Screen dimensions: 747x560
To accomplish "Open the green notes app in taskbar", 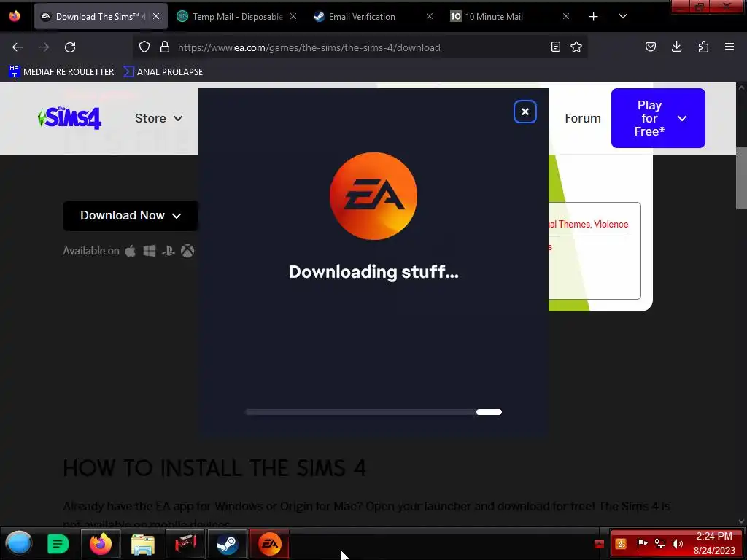I will point(58,544).
